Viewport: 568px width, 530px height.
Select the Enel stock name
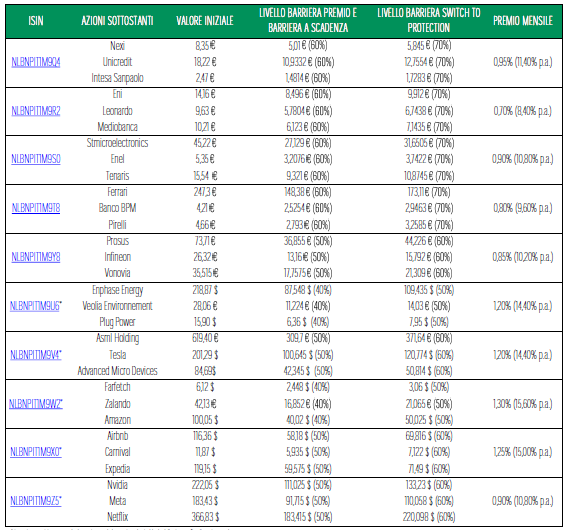pos(117,159)
